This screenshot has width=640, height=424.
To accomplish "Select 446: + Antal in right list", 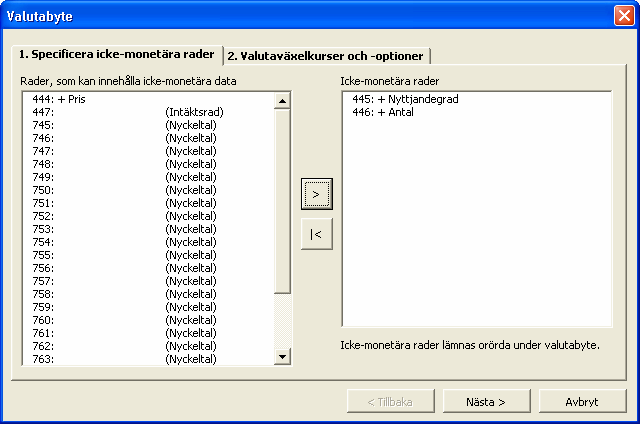I will (x=476, y=112).
